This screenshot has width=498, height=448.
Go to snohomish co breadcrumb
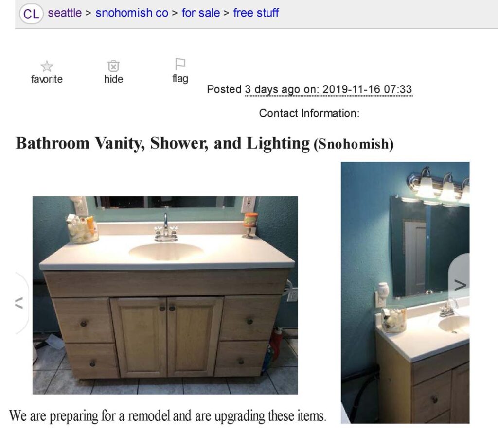pyautogui.click(x=132, y=13)
